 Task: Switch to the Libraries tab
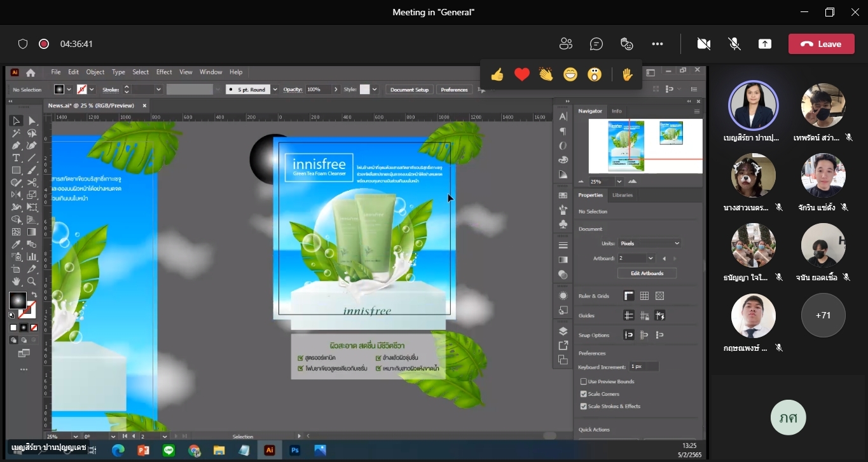[623, 195]
